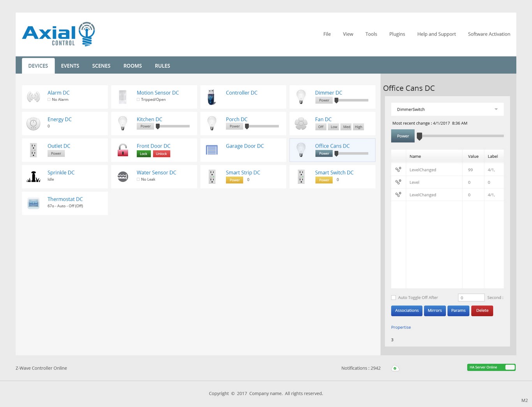The height and width of the screenshot is (407, 532).
Task: Click the Fan DC fan icon
Action: [x=301, y=123]
